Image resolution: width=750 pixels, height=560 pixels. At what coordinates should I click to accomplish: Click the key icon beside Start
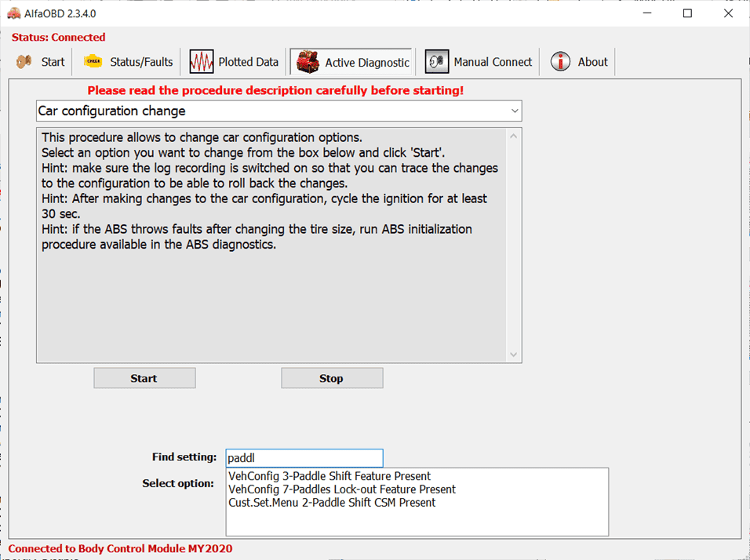coord(24,62)
